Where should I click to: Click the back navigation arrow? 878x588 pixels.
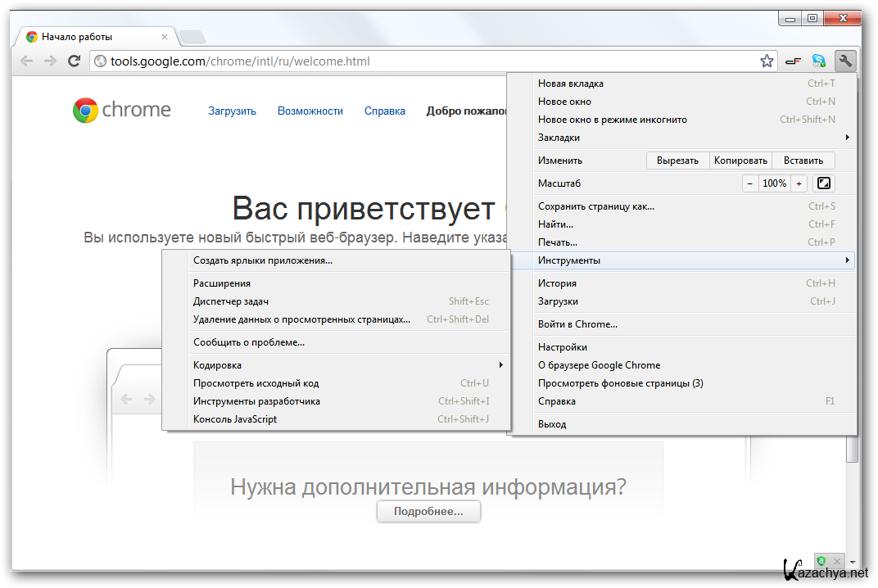[27, 61]
